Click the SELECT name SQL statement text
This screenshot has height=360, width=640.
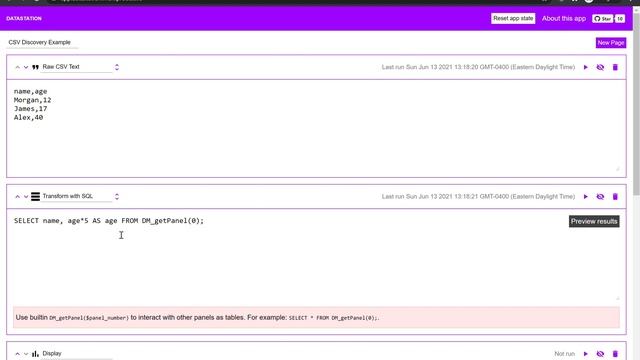[109, 221]
